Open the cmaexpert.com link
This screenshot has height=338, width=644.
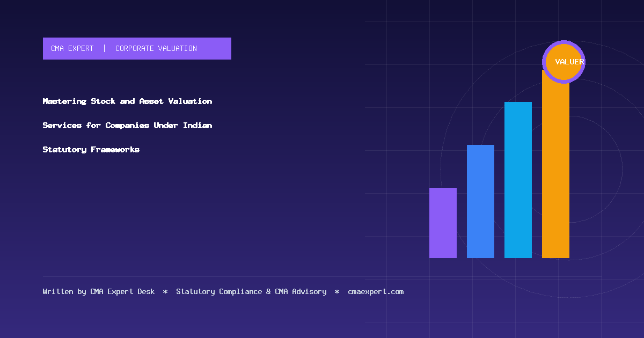pos(376,292)
